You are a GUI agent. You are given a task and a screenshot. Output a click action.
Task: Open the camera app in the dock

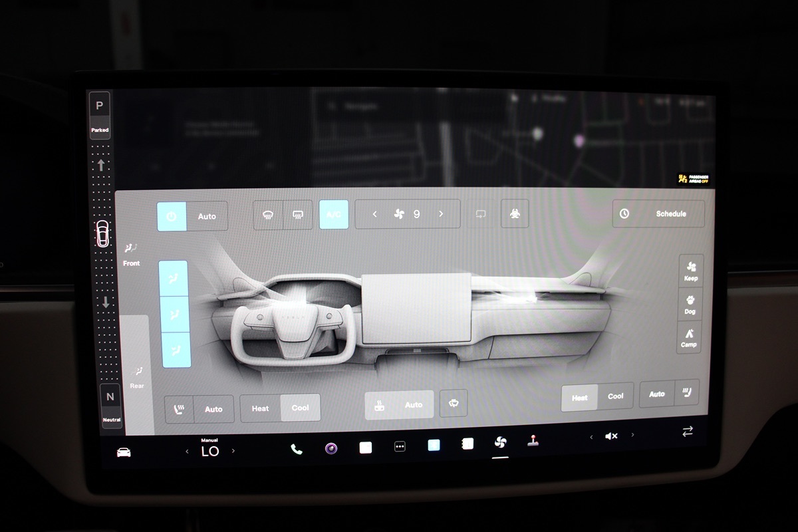pyautogui.click(x=331, y=448)
